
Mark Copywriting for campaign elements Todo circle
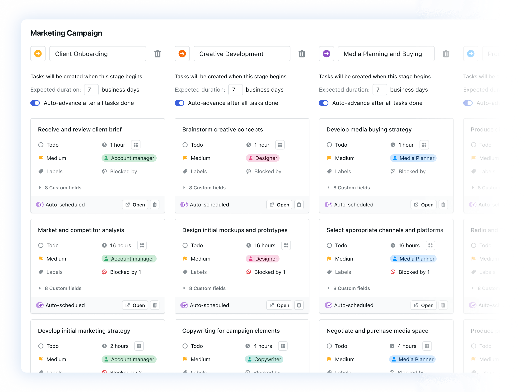pos(185,346)
